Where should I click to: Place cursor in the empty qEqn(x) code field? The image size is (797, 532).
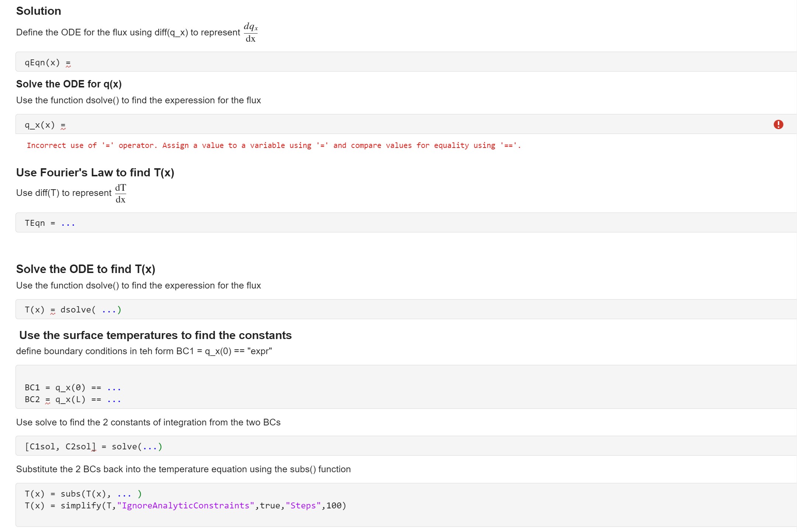coord(148,62)
